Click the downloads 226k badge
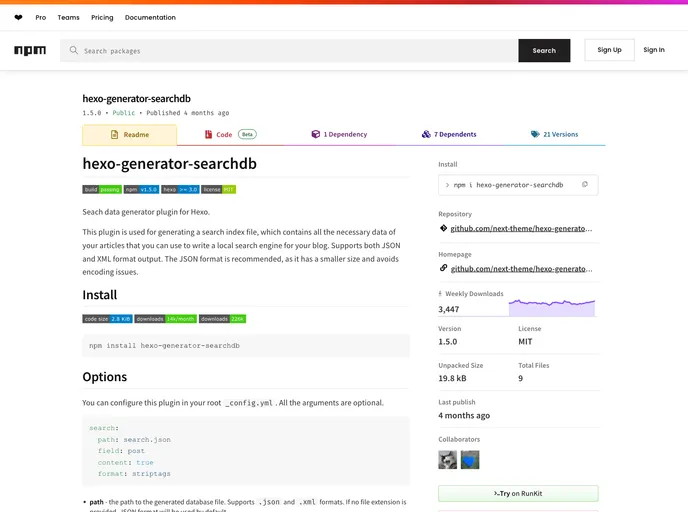 tap(222, 319)
